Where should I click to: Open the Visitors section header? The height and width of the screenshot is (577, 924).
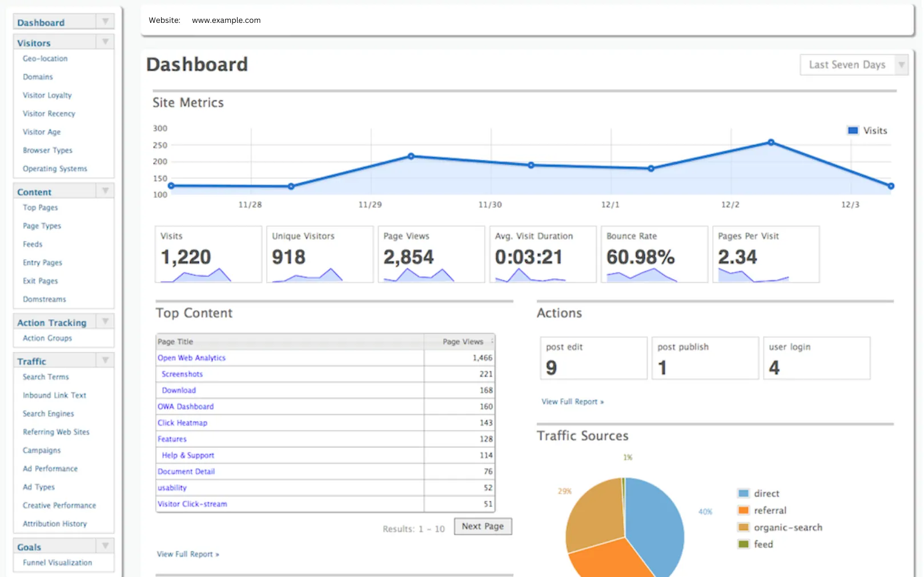point(34,43)
